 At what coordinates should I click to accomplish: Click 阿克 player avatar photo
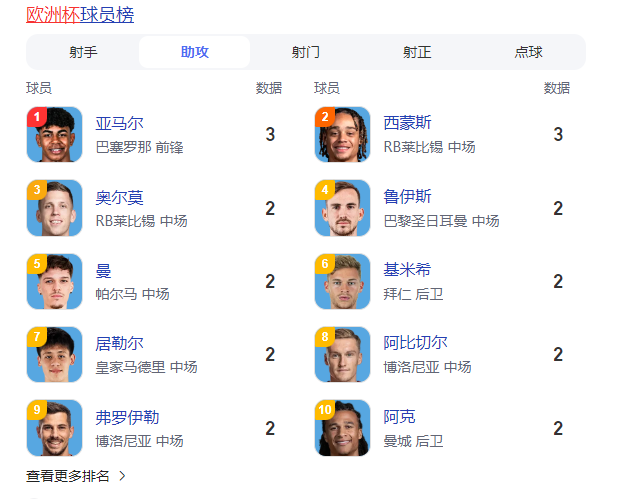click(x=343, y=428)
